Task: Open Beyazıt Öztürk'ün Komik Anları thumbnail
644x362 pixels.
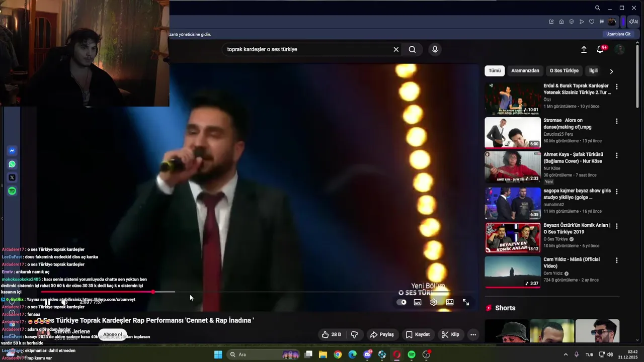Action: click(513, 237)
